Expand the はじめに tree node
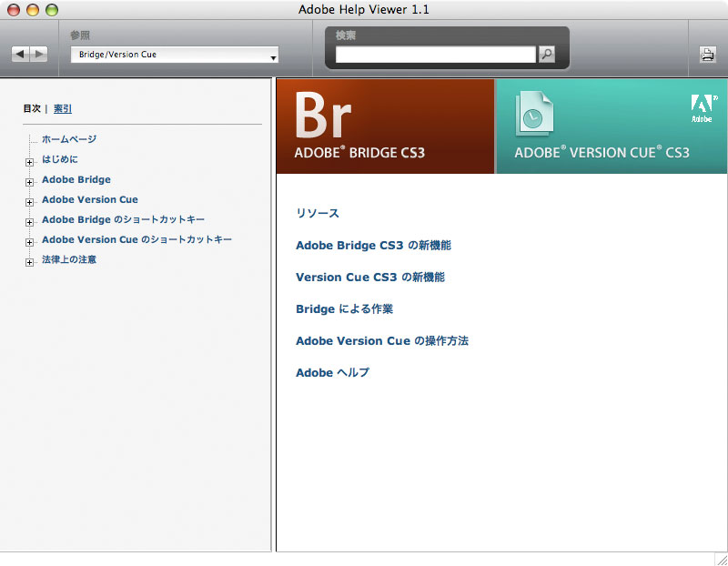This screenshot has height=566, width=728. pyautogui.click(x=29, y=162)
